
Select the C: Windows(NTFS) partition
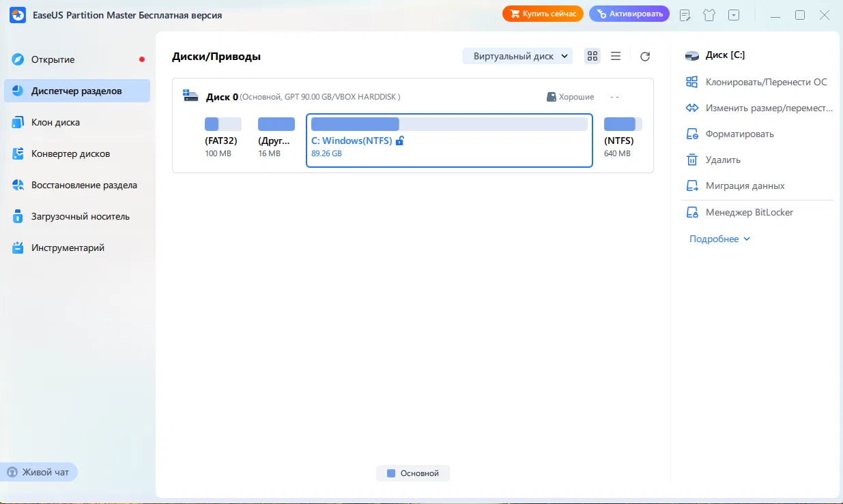[449, 140]
